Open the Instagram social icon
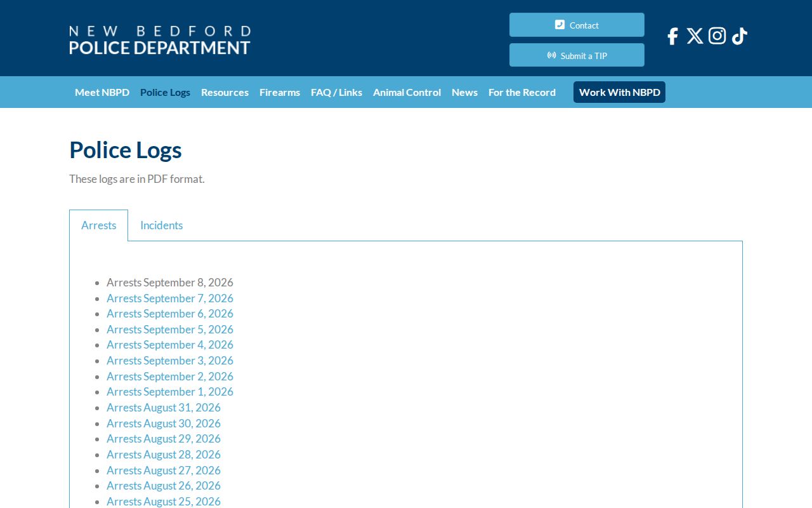The height and width of the screenshot is (508, 812). (717, 36)
